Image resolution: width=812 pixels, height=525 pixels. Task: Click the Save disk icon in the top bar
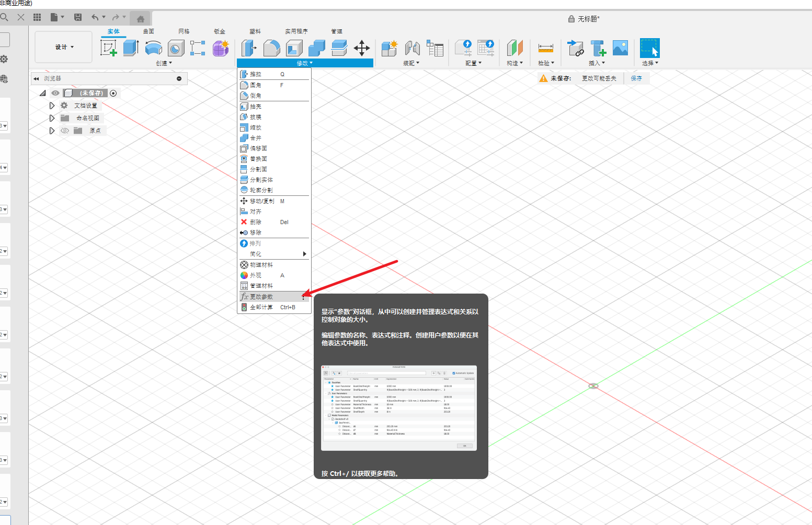click(78, 17)
